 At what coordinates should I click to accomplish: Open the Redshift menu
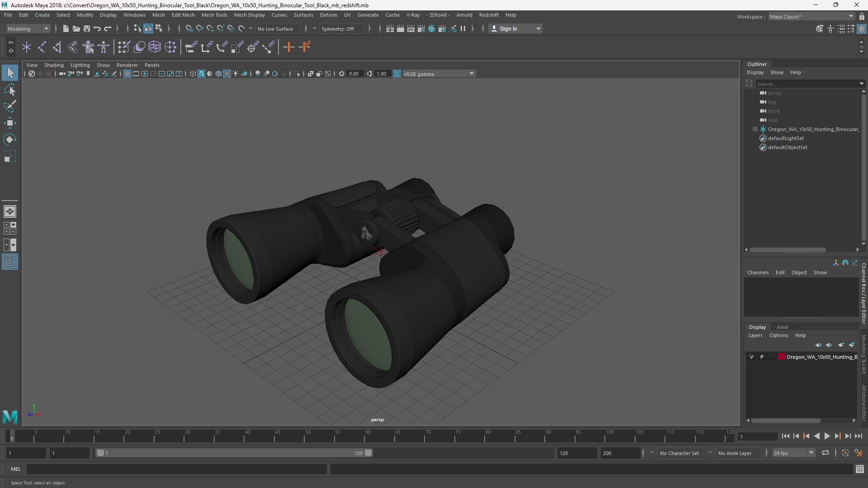point(489,15)
